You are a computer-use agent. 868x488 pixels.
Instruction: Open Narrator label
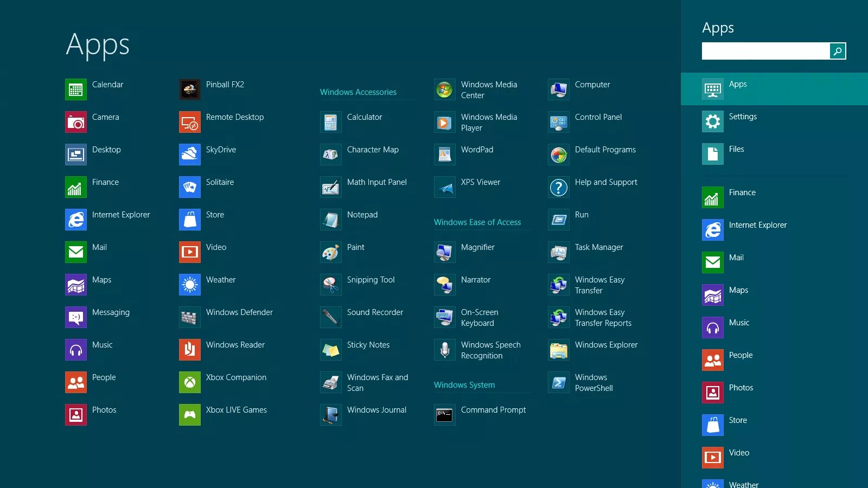(x=476, y=280)
